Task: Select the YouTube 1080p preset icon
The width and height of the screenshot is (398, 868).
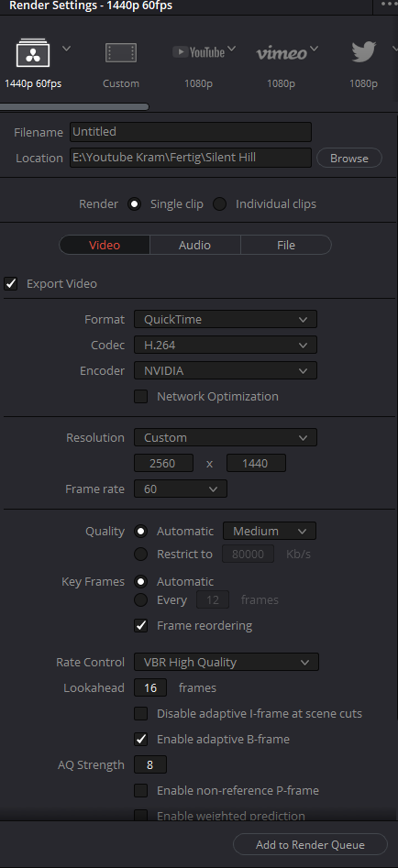Action: click(199, 52)
